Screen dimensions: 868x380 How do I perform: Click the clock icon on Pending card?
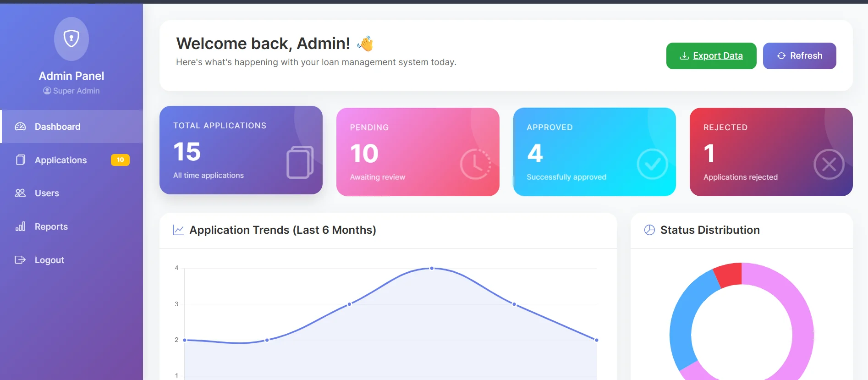click(475, 164)
